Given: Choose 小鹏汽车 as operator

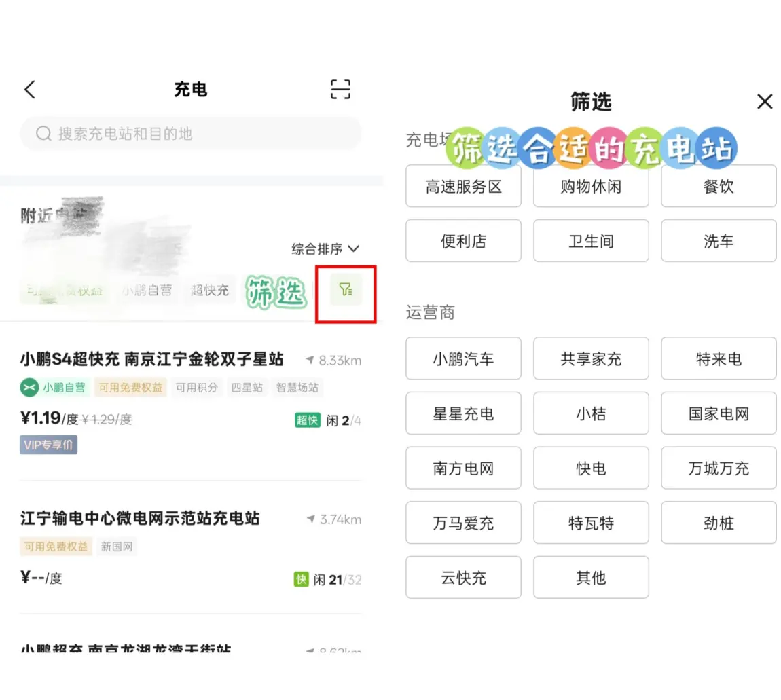Looking at the screenshot, I should [463, 358].
